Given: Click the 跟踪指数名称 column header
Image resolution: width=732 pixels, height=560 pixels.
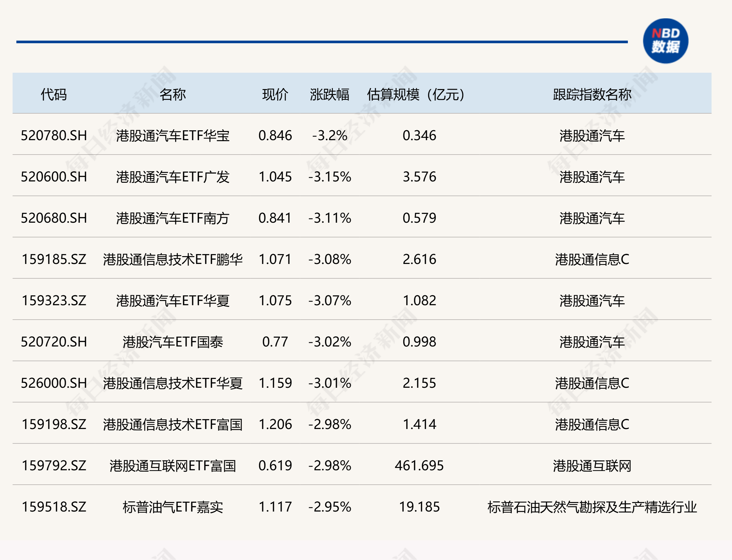Looking at the screenshot, I should 592,95.
